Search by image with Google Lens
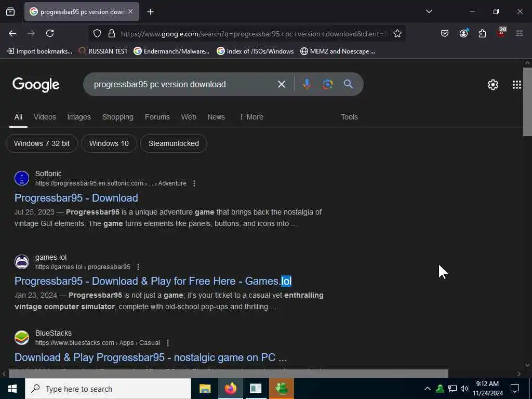Screen dimensions: 532x399 point(327,84)
